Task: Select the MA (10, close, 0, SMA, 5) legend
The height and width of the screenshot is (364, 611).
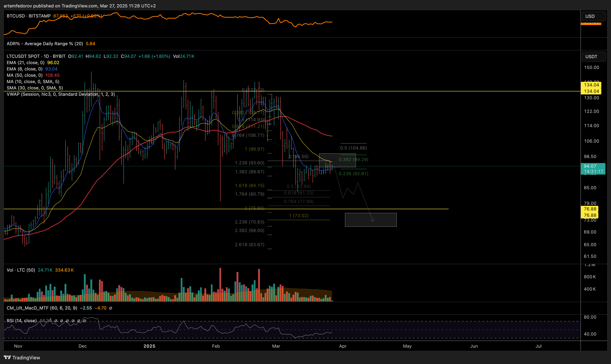Action: 33,82
